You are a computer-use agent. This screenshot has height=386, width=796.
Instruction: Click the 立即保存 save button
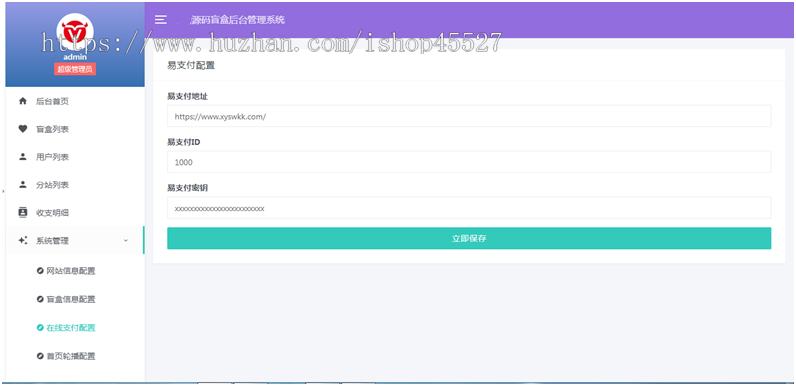[469, 238]
